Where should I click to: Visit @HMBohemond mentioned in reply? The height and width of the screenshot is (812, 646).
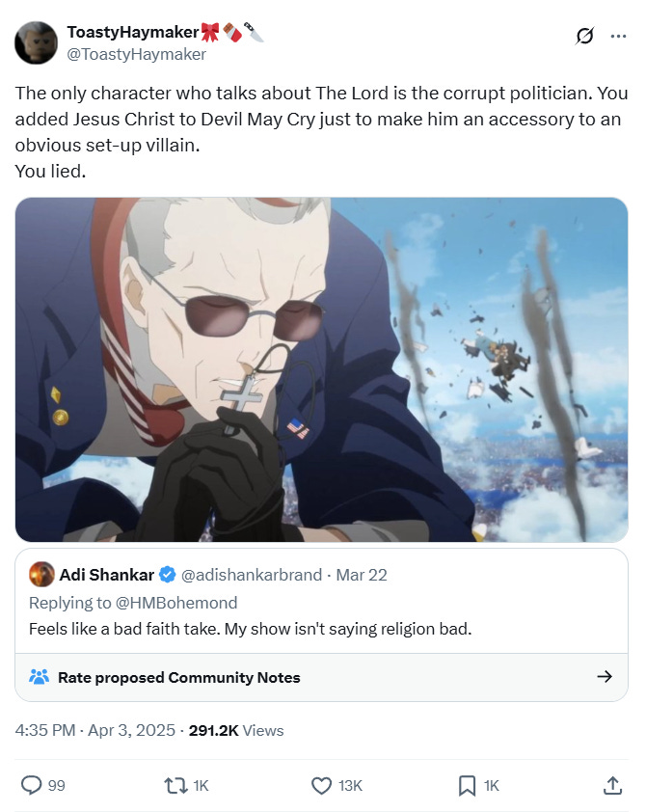tap(176, 603)
